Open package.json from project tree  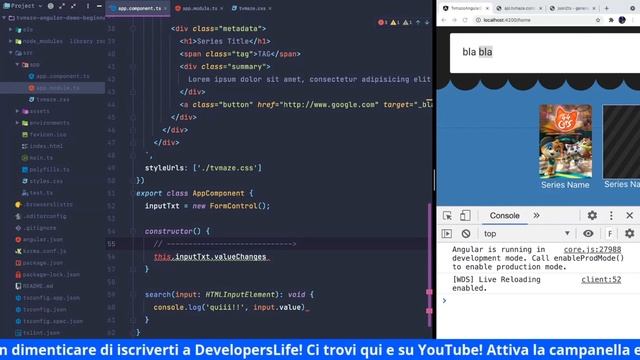click(x=39, y=263)
